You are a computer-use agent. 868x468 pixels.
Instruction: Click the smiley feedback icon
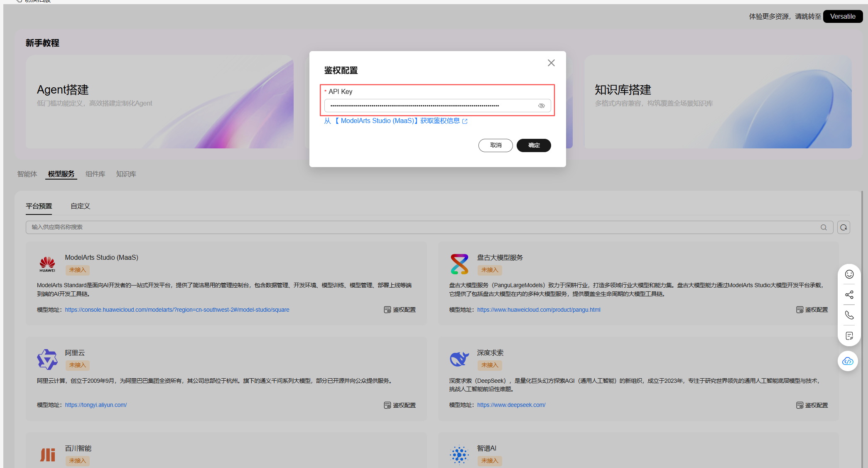coord(849,274)
